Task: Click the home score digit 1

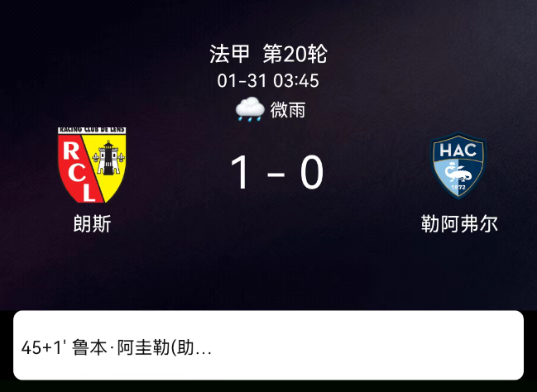Action: 242,172
